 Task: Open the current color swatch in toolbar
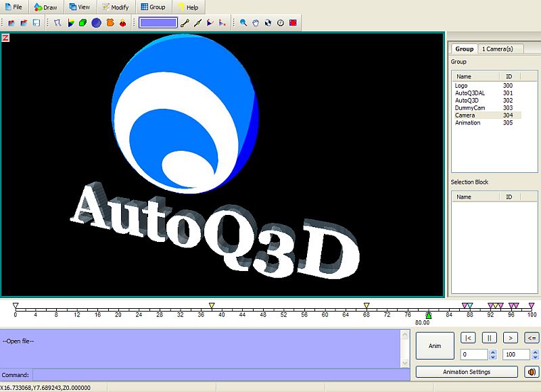click(158, 23)
